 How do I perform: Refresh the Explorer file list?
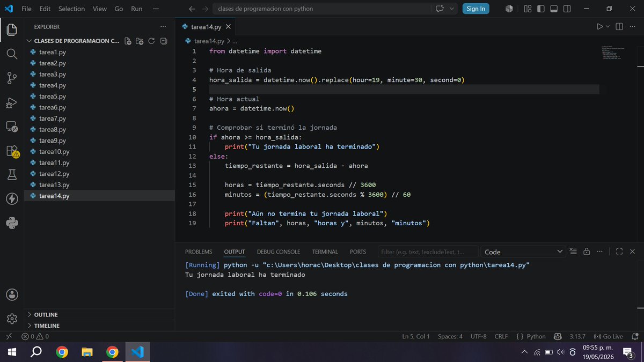pos(151,41)
